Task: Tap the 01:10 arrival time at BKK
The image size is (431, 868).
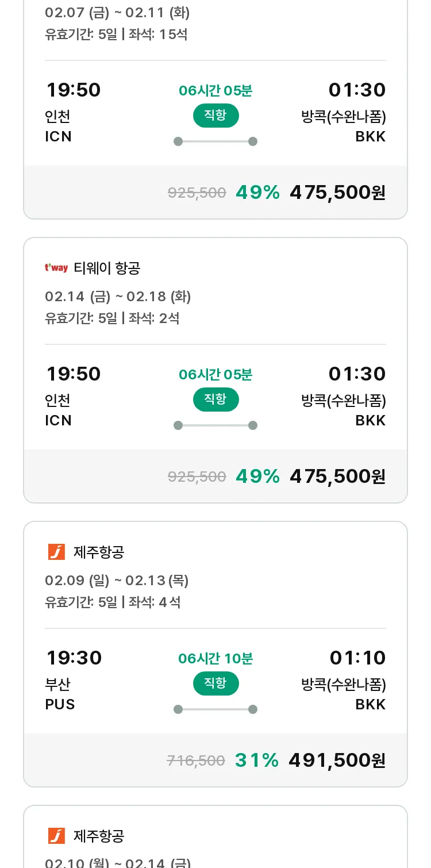Action: pos(357,658)
